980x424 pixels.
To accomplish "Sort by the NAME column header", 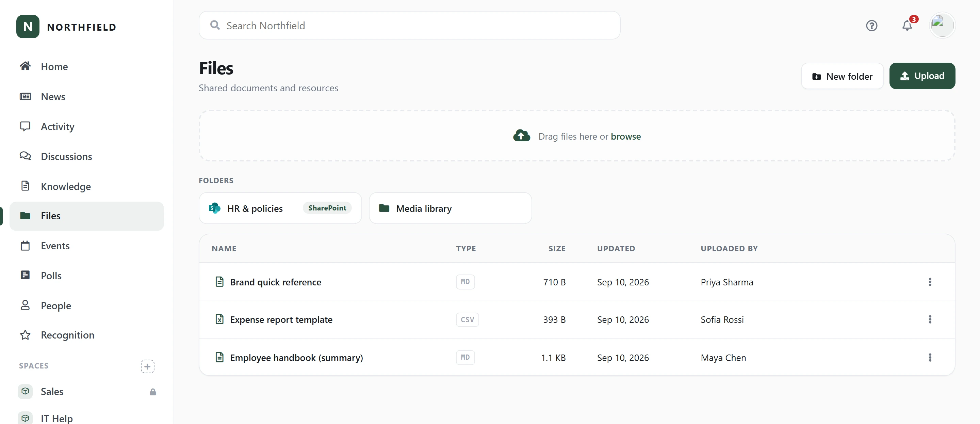I will [224, 249].
